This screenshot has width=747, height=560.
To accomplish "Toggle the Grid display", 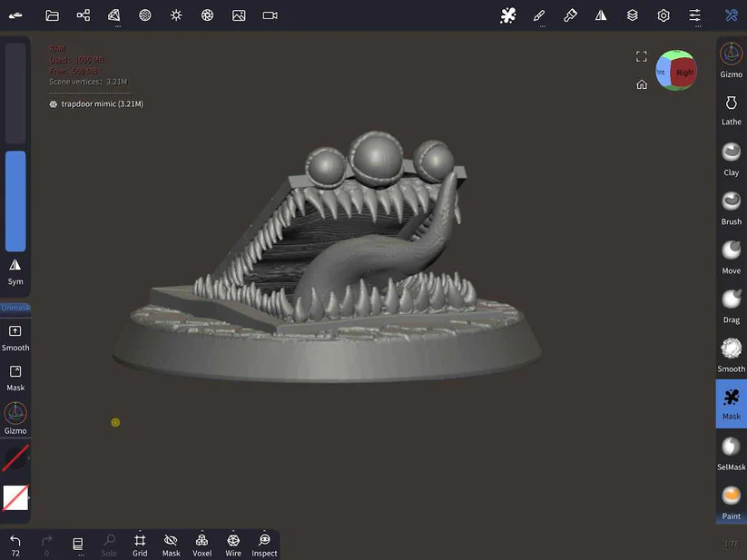I will point(140,545).
